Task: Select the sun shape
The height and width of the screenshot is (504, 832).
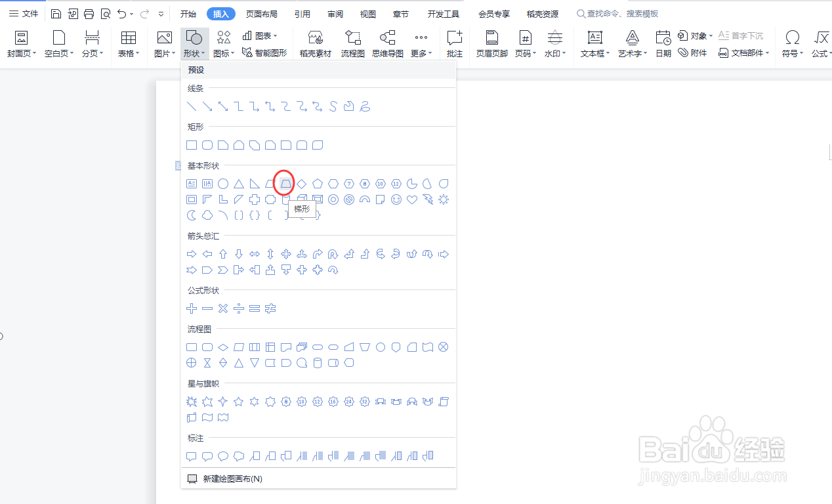Action: [x=444, y=199]
